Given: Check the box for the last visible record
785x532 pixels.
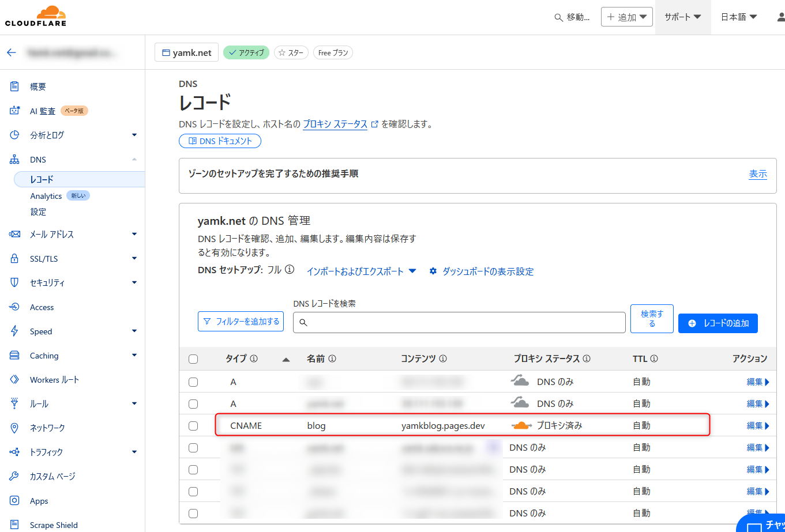Looking at the screenshot, I should (193, 514).
